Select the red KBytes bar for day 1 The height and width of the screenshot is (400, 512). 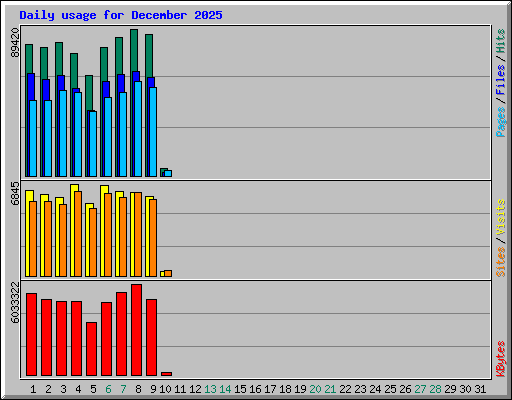tap(31, 335)
